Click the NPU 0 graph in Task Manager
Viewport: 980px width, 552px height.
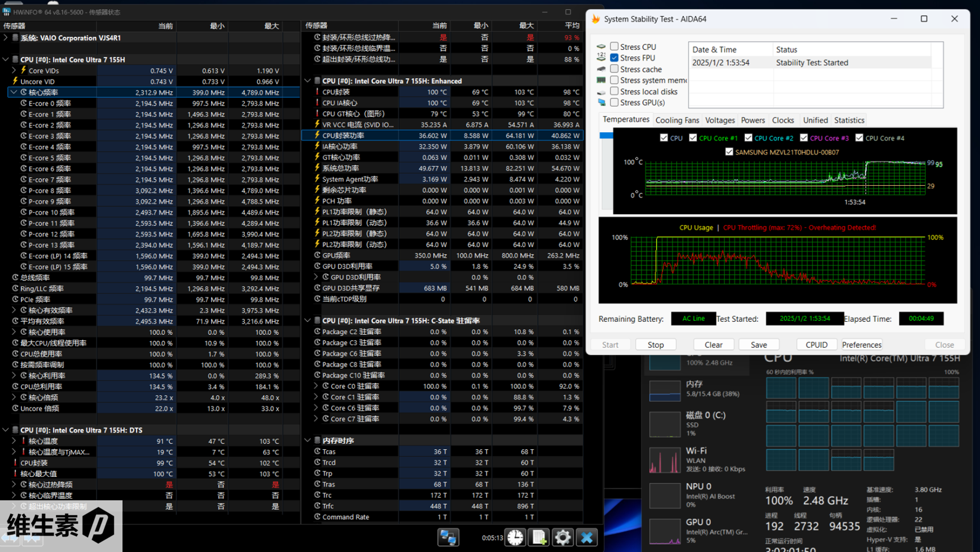665,495
